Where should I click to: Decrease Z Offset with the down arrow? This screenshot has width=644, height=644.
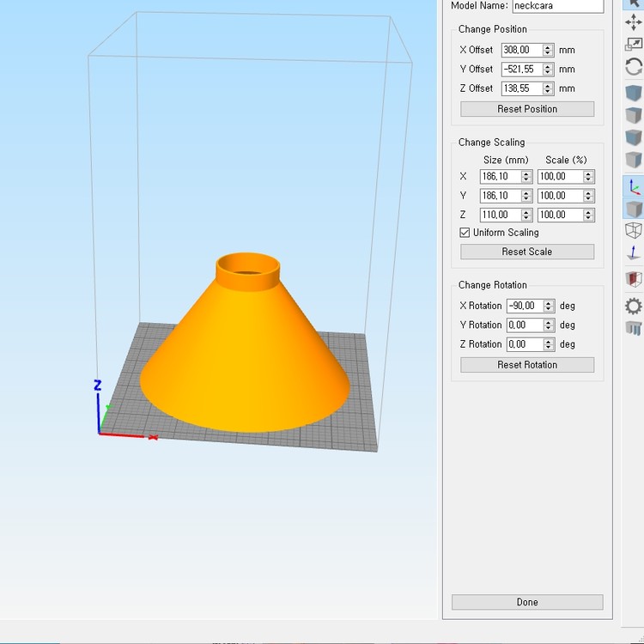[548, 92]
